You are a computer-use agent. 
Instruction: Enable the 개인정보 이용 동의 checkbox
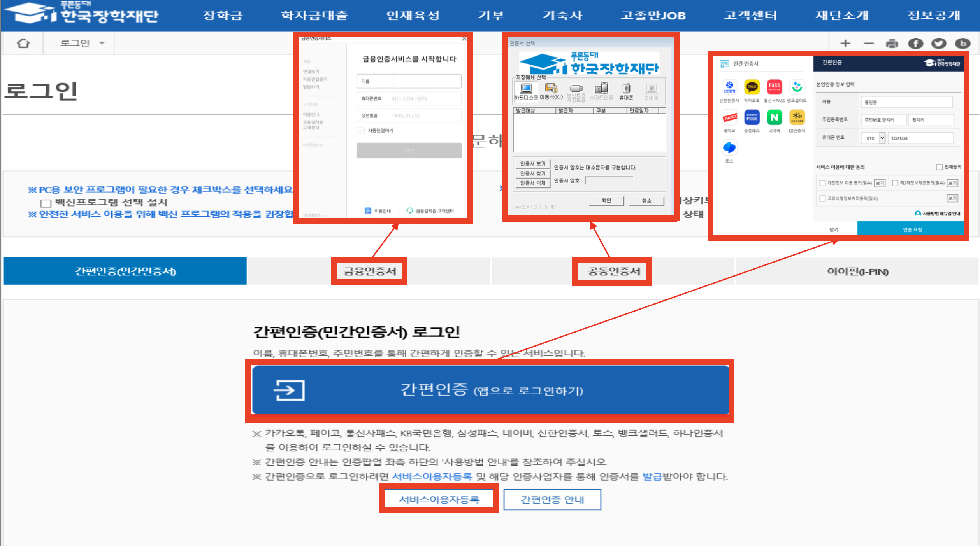tap(822, 183)
